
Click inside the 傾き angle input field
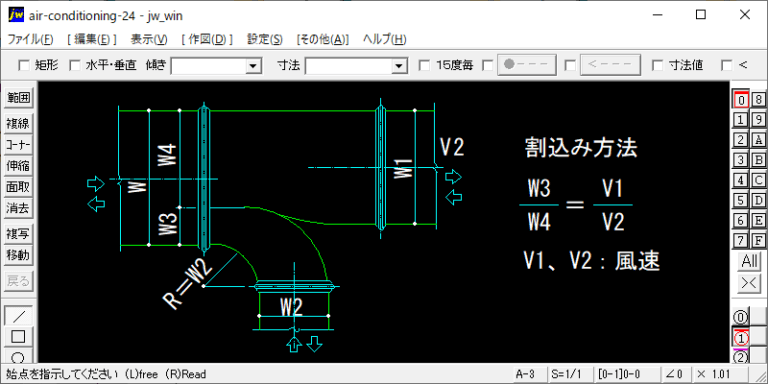[x=209, y=66]
